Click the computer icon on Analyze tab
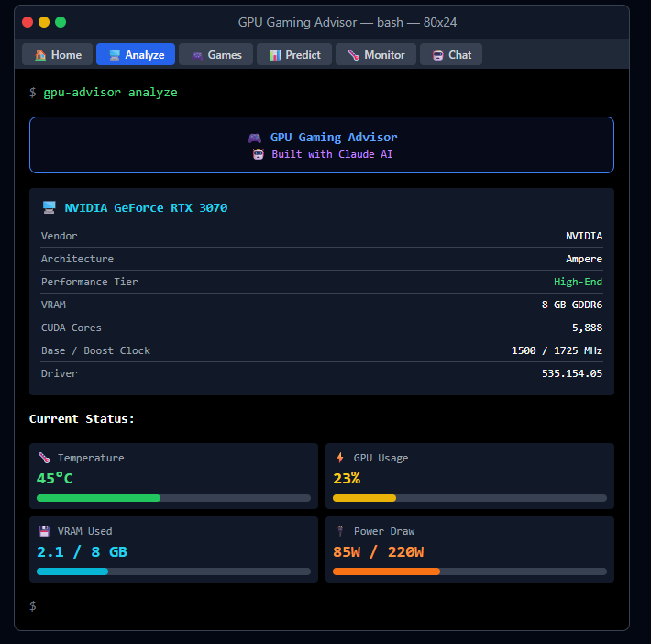 click(115, 55)
